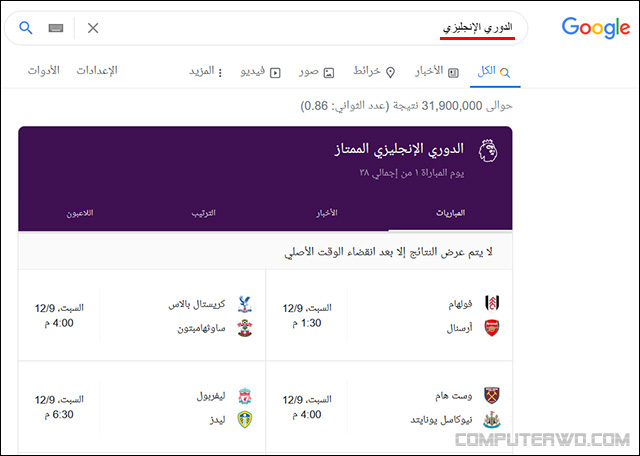
Task: Click the Liverpool crest
Action: 245,396
